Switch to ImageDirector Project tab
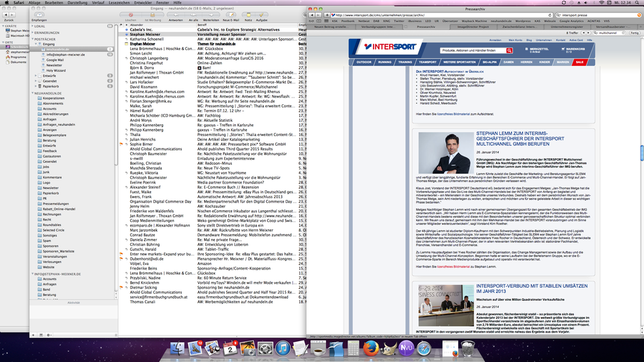 pyautogui.click(x=474, y=27)
